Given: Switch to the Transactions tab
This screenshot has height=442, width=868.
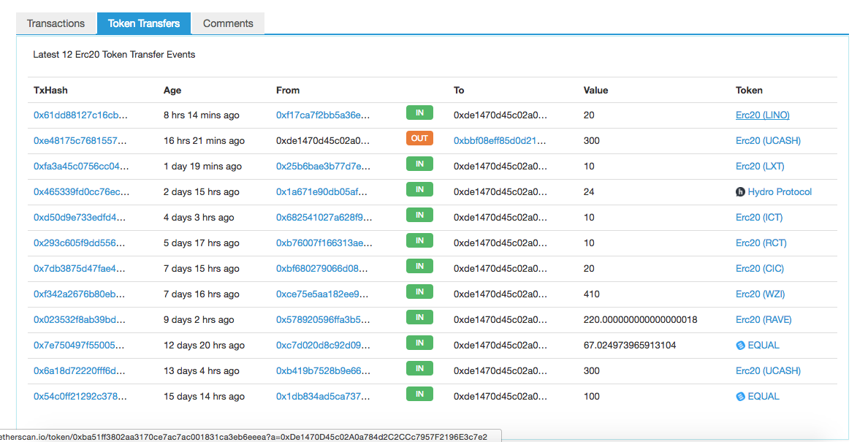Looking at the screenshot, I should (56, 23).
